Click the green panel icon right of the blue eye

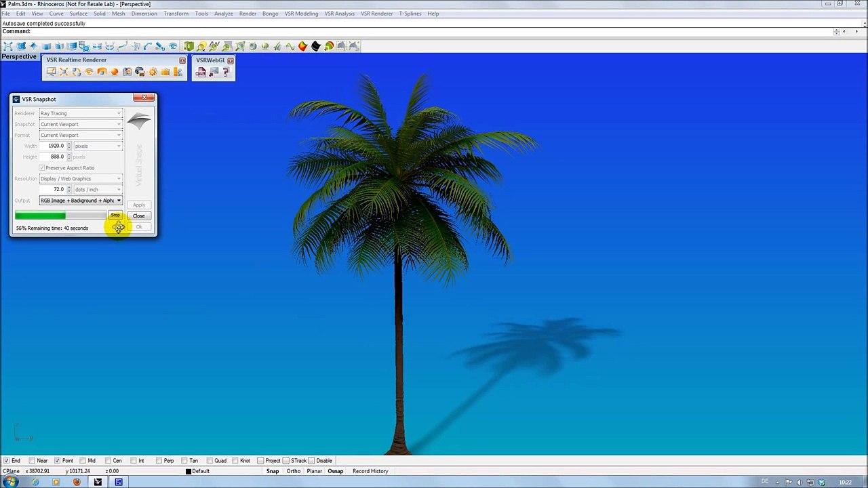click(x=188, y=46)
